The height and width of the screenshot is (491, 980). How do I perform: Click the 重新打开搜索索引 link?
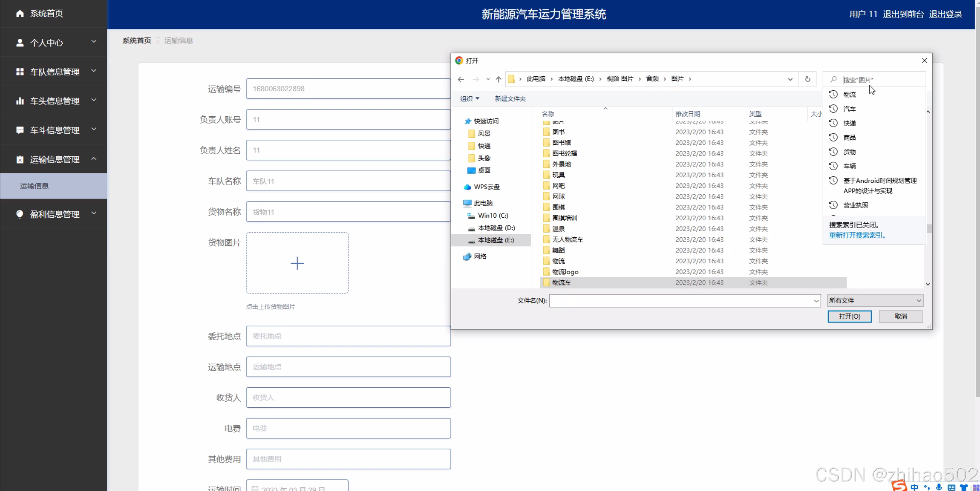(857, 235)
